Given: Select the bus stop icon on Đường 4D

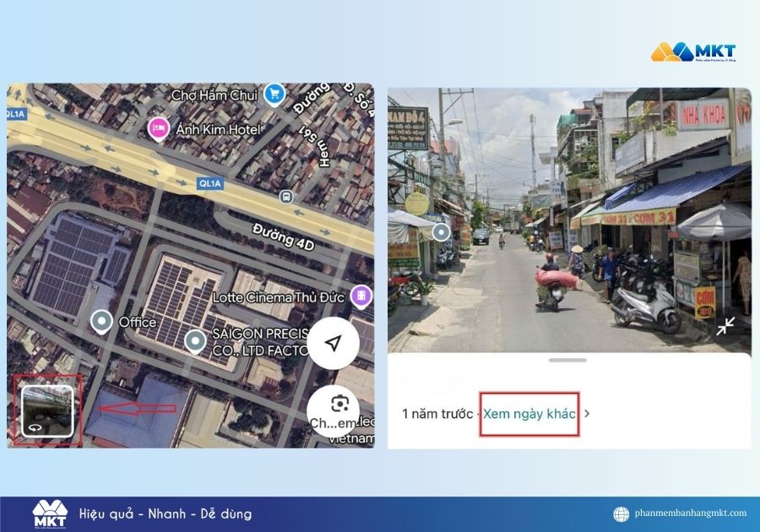Looking at the screenshot, I should pyautogui.click(x=286, y=196).
